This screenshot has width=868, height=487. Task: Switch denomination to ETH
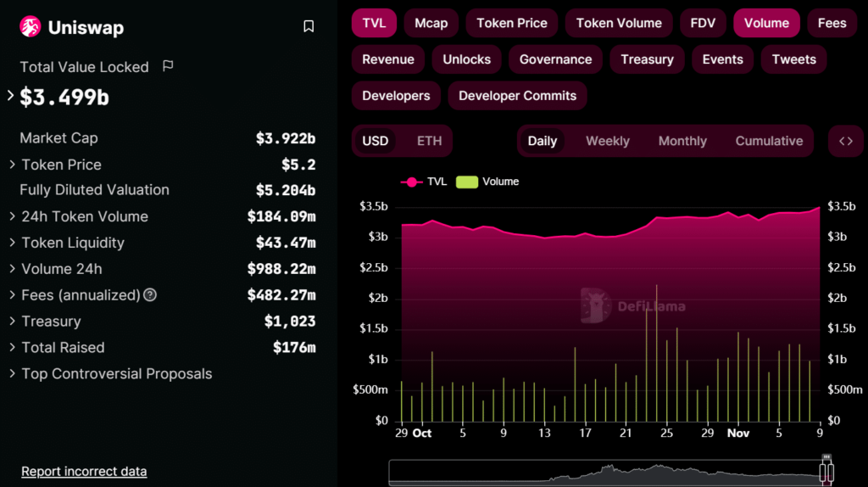click(x=429, y=141)
